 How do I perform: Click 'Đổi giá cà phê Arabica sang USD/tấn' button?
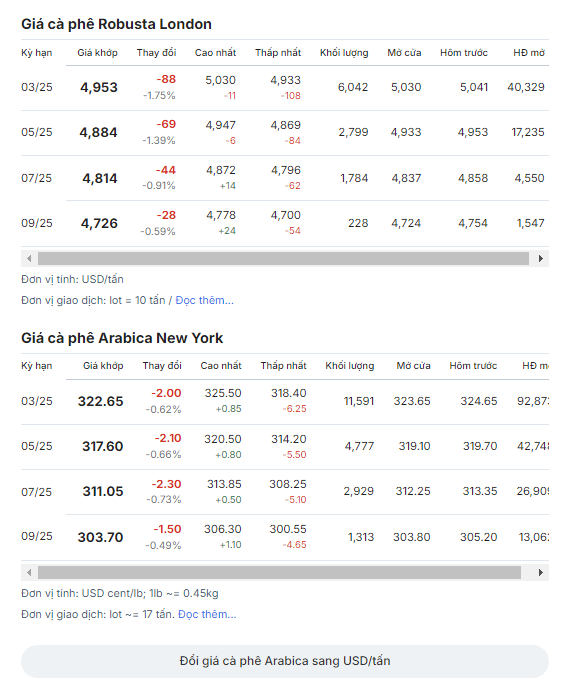285,661
